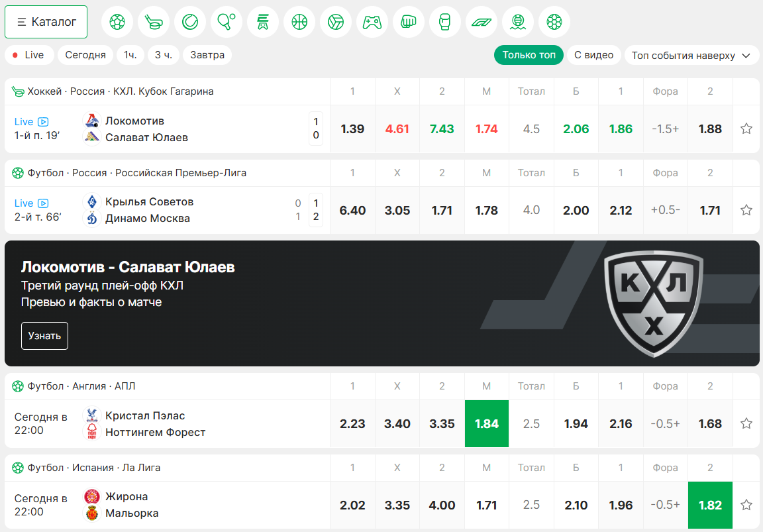Open the Футбол · Испания · Ла Лига header
Screen dimensions: 763x532
(x=94, y=467)
